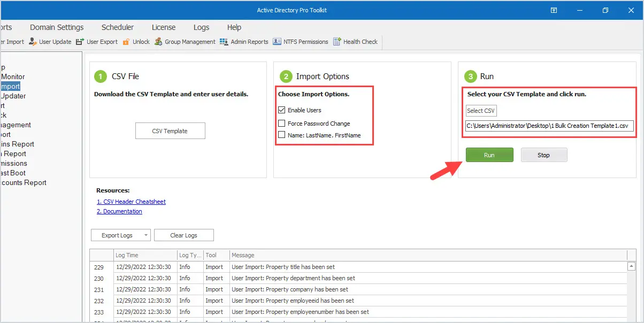The width and height of the screenshot is (644, 323).
Task: Click the CSV file path field
Action: pos(550,126)
